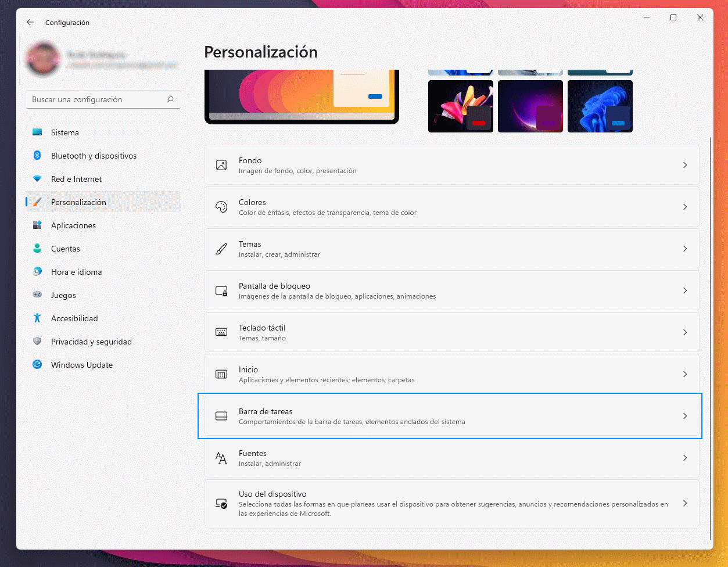Click the Hora e idioma clock icon
Viewport: 728px width, 567px height.
37,272
